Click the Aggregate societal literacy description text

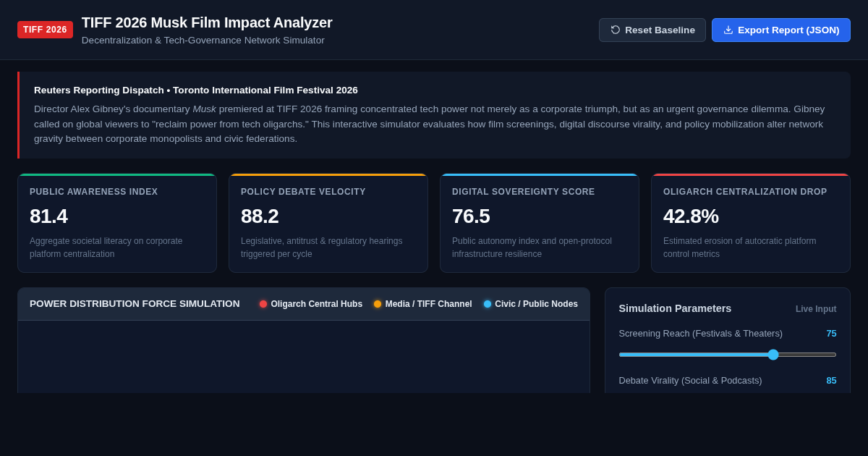(x=106, y=248)
